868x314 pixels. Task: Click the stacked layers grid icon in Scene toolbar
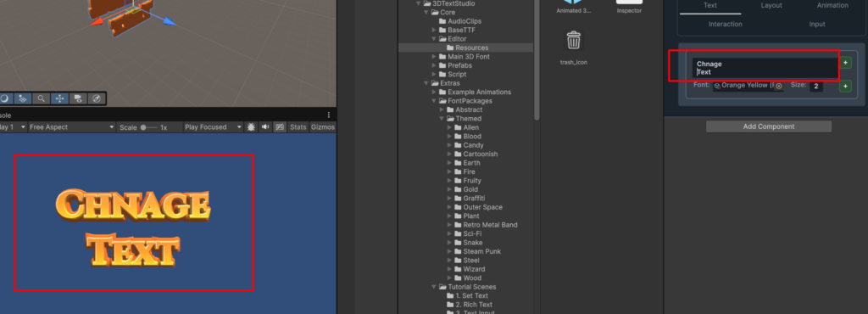[22, 98]
